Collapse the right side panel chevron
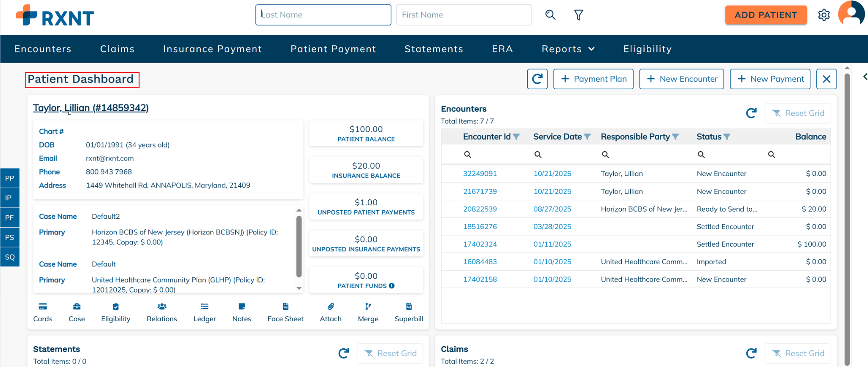This screenshot has width=868, height=367. 865,77
